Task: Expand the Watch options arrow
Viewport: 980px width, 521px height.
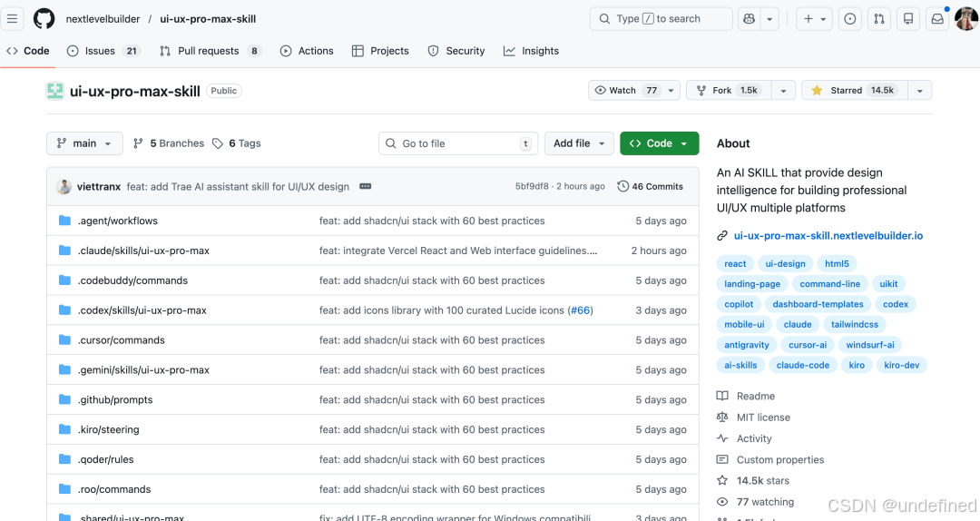Action: point(671,90)
